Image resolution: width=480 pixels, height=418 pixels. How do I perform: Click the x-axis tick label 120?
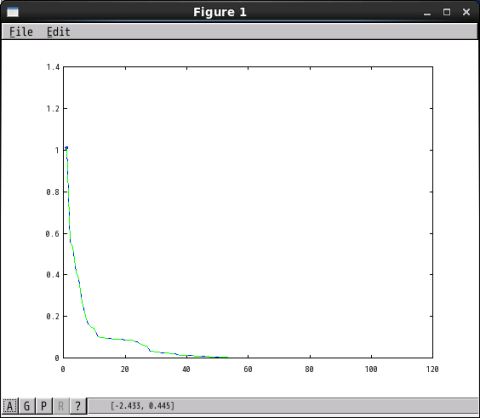tap(432, 369)
